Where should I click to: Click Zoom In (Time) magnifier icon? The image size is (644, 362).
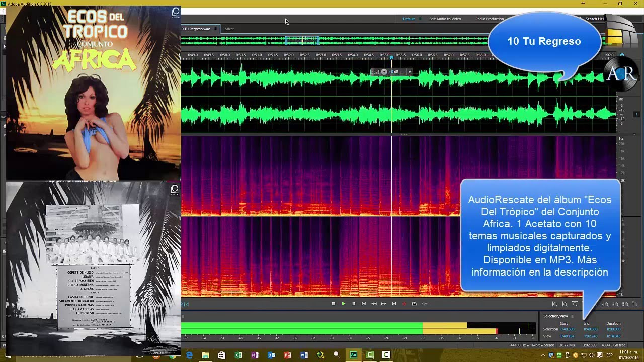[x=575, y=304]
